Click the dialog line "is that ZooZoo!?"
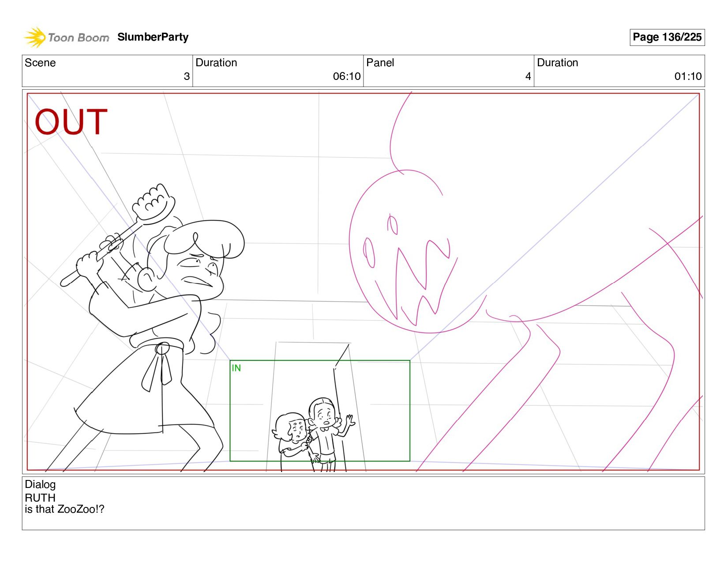 coord(64,509)
